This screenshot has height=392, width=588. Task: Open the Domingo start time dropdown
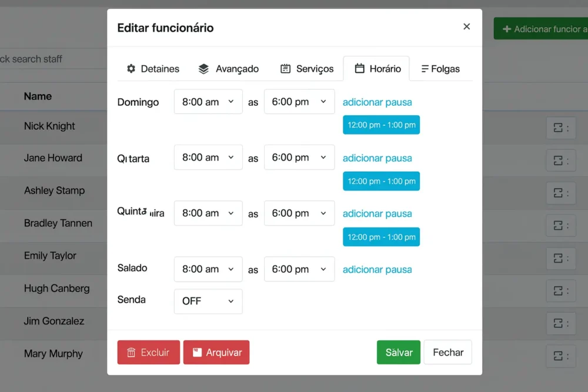[x=208, y=102]
